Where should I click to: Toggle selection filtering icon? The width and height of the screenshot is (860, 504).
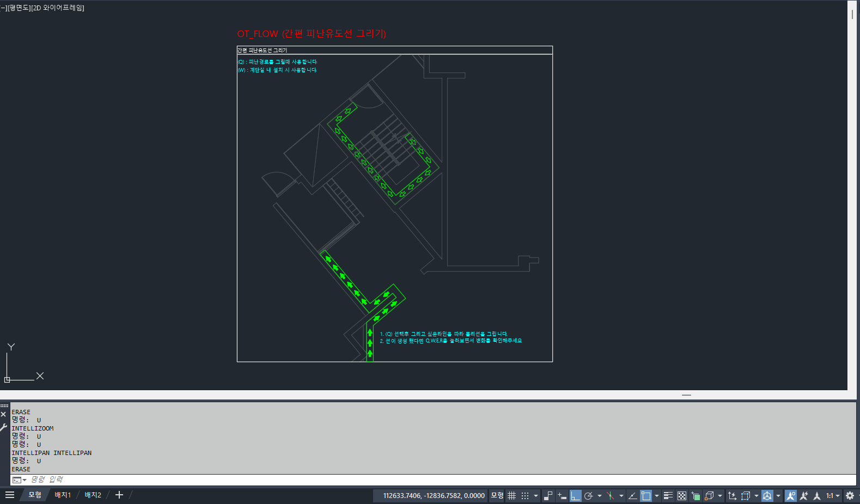point(746,496)
